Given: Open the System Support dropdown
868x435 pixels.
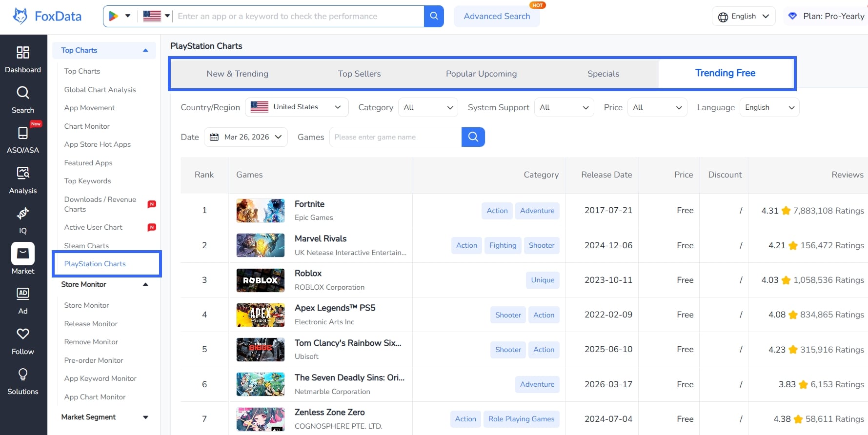Looking at the screenshot, I should pyautogui.click(x=564, y=107).
